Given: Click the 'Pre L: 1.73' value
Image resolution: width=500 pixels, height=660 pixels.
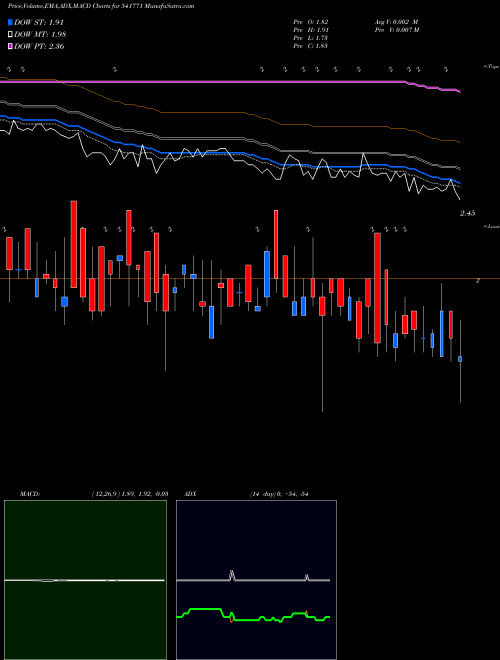Looking at the screenshot, I should point(311,38).
